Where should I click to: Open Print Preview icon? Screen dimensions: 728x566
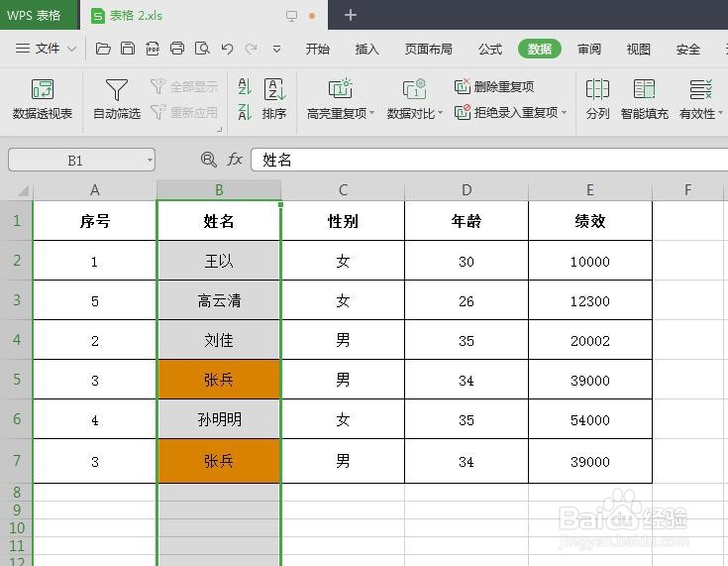click(202, 49)
